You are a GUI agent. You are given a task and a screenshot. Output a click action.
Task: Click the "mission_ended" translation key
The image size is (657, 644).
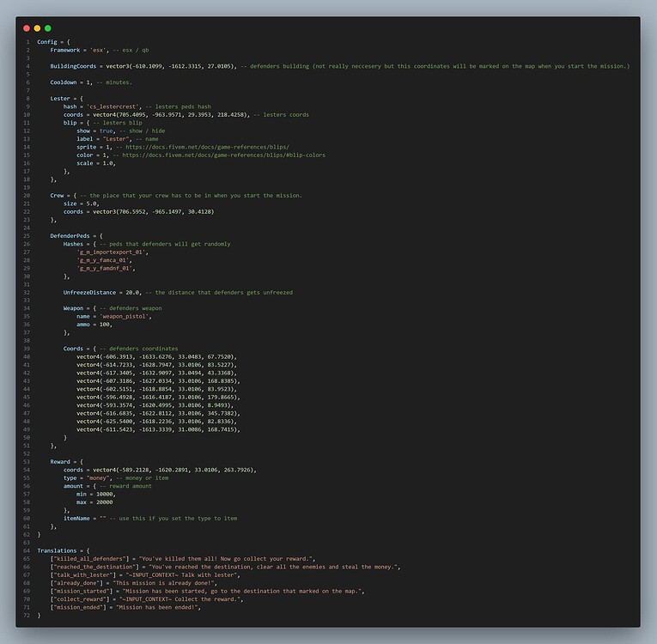(x=78, y=607)
